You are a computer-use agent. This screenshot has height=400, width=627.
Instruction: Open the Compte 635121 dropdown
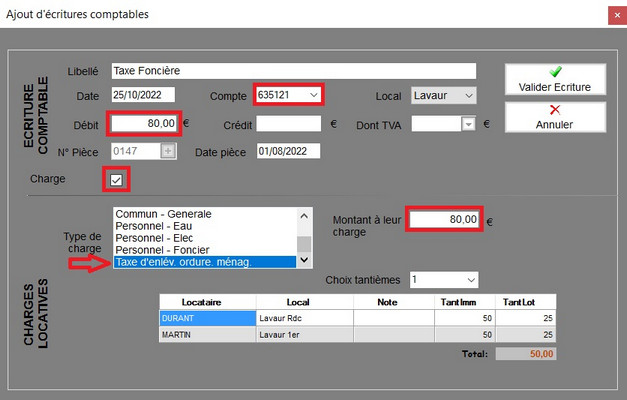[314, 95]
